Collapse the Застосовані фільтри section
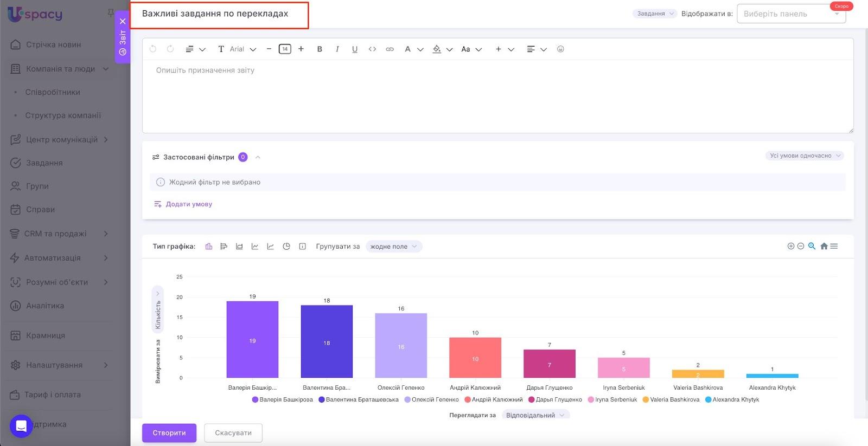 (x=258, y=157)
